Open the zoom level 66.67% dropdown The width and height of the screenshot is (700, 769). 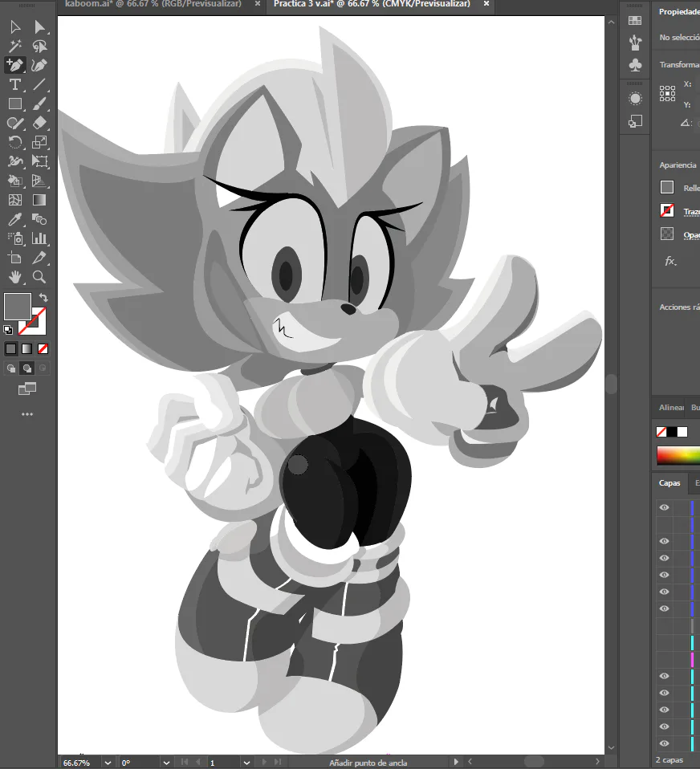(108, 763)
